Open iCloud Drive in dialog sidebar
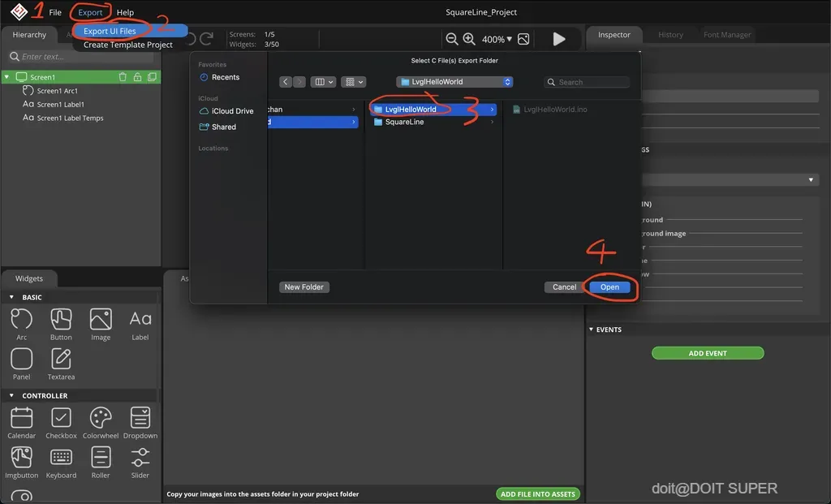This screenshot has width=831, height=504. click(226, 111)
